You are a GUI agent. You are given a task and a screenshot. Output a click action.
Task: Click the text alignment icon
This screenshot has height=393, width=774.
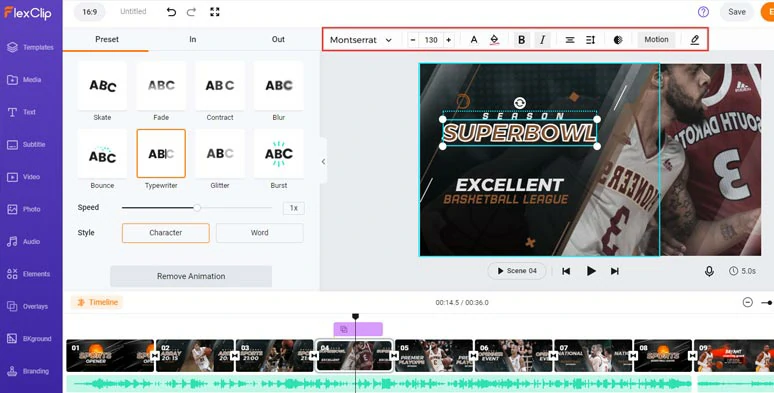pyautogui.click(x=570, y=40)
